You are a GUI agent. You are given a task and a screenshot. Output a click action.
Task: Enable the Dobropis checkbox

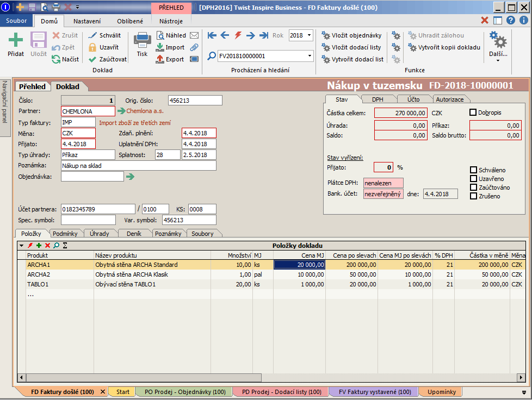pos(473,112)
